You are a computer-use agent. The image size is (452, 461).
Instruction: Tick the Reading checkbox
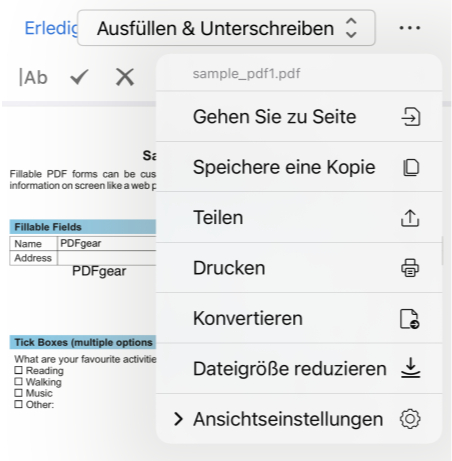(18, 370)
